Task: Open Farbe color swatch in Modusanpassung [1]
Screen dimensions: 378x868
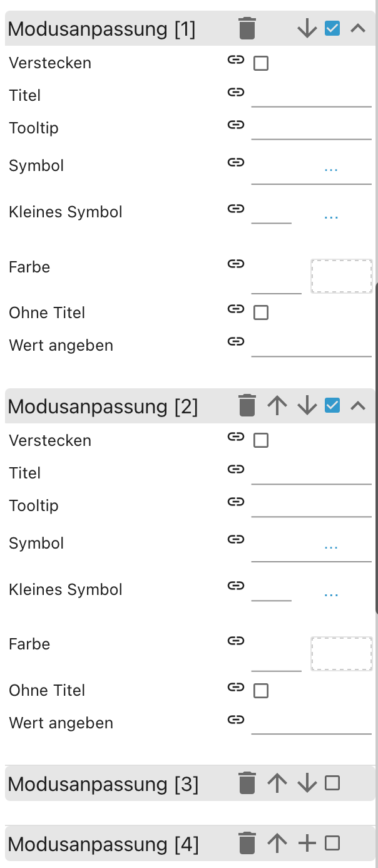Action: (342, 276)
